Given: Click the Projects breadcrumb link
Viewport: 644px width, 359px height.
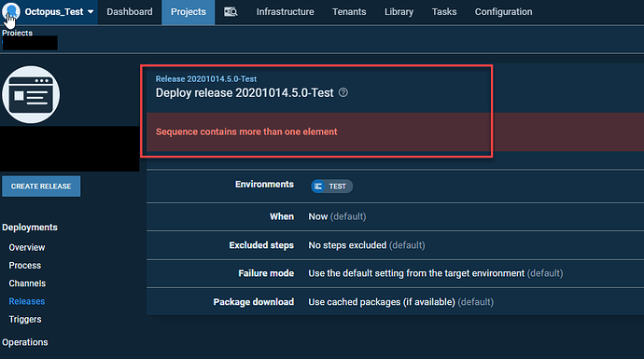Looking at the screenshot, I should click(17, 33).
